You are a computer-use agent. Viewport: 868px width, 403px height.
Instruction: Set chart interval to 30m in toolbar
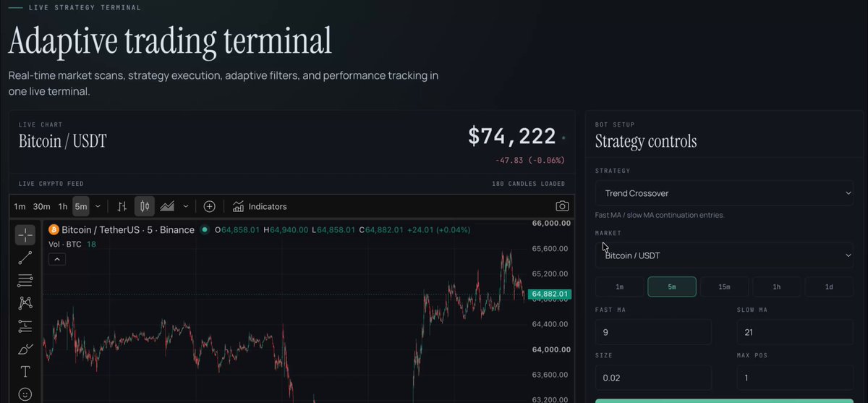click(x=42, y=206)
